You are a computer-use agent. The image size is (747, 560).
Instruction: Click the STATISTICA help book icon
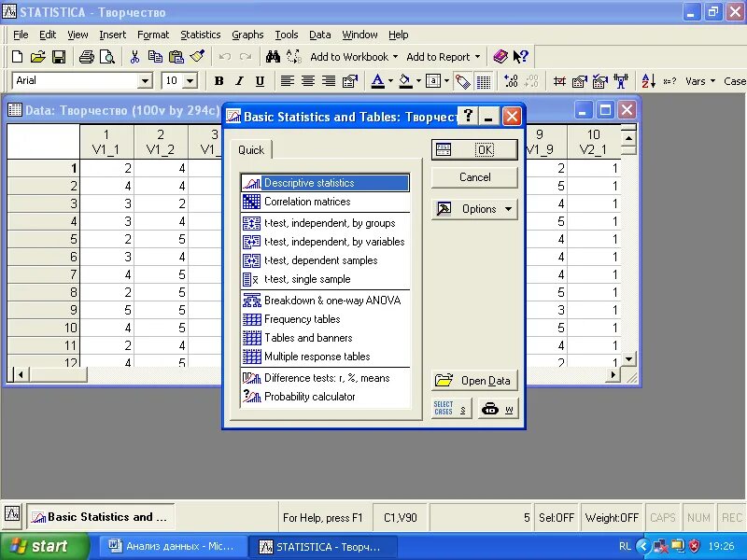(500, 57)
